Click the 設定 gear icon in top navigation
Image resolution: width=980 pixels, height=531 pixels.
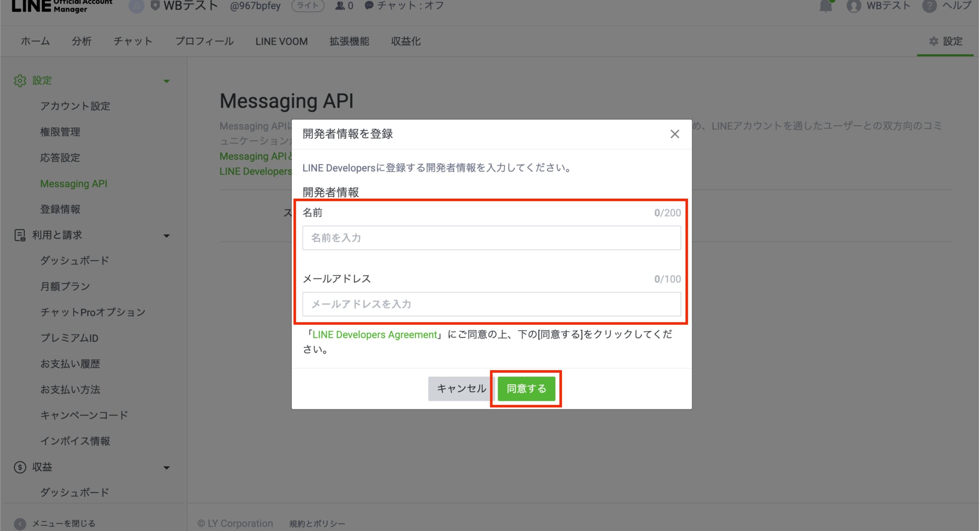tap(934, 41)
